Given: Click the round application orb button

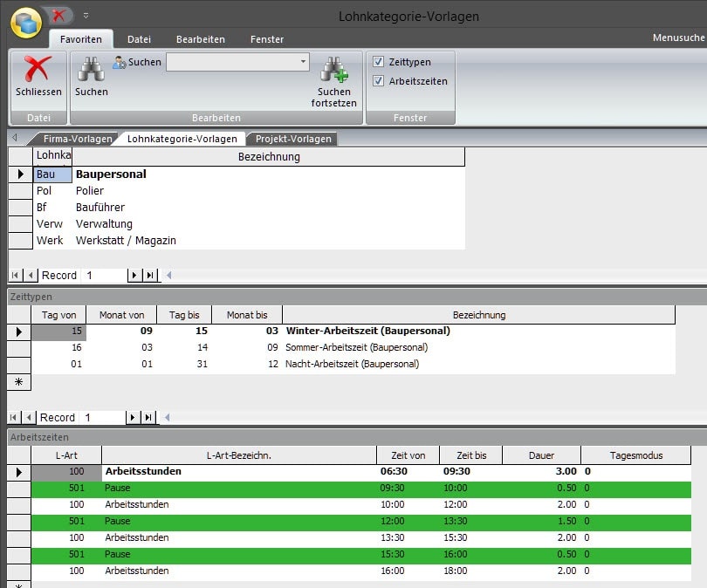Looking at the screenshot, I should pyautogui.click(x=26, y=23).
